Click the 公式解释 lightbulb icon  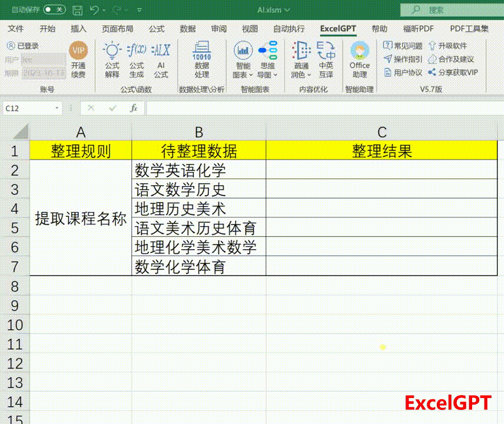click(112, 60)
